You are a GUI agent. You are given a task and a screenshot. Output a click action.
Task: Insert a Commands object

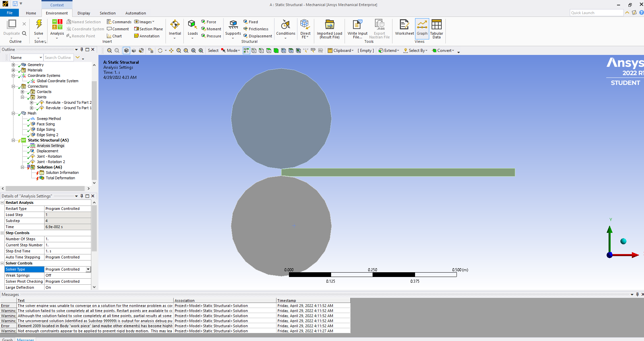tap(119, 22)
